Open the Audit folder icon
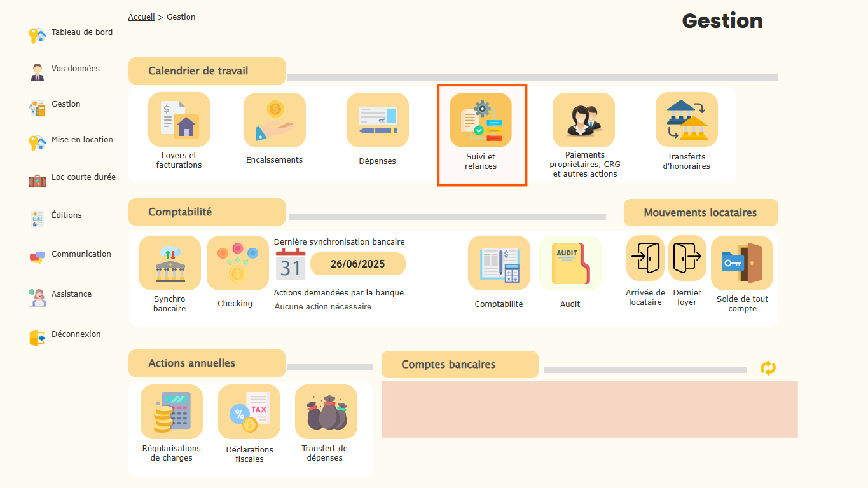The image size is (868, 488). 570,263
